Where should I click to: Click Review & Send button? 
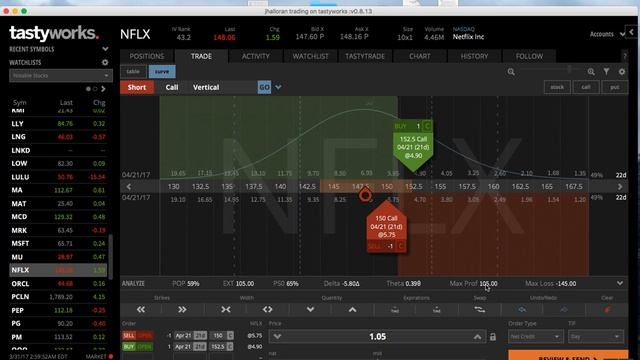coord(568,356)
